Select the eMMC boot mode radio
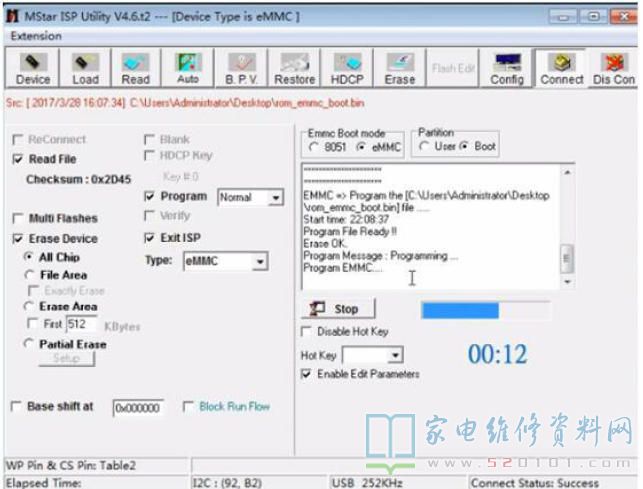The height and width of the screenshot is (489, 643). pos(361,147)
